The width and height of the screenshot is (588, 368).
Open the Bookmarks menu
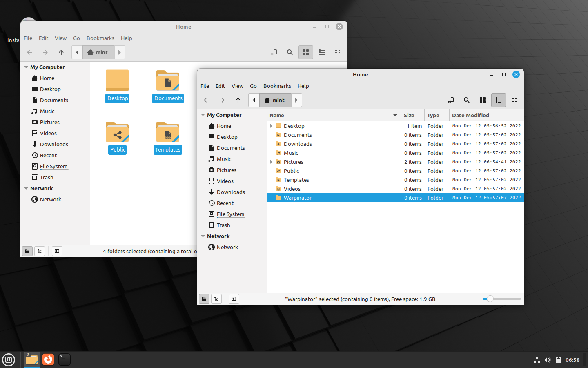[x=277, y=86]
